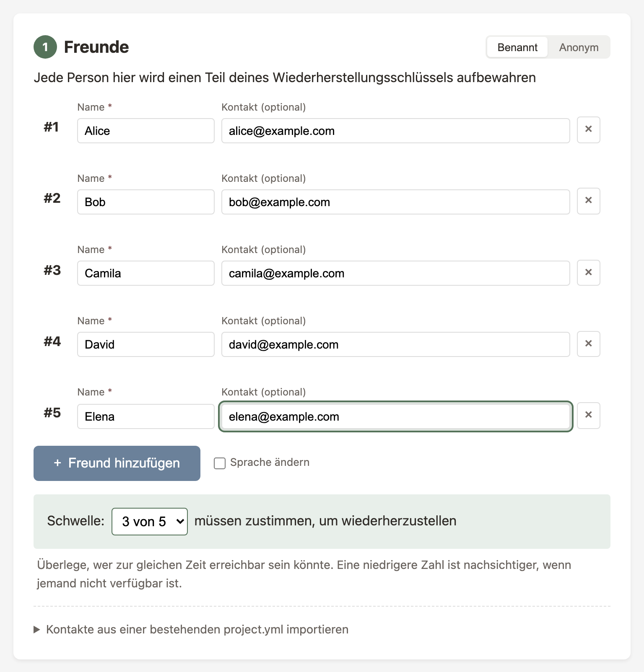Image resolution: width=644 pixels, height=672 pixels.
Task: Click the Bob name input
Action: tap(145, 202)
